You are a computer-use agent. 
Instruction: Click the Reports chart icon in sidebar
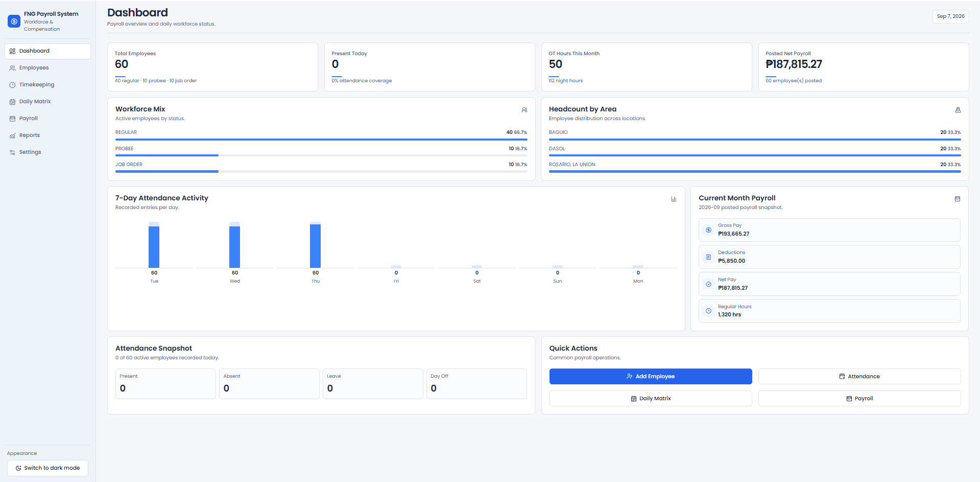pyautogui.click(x=12, y=135)
